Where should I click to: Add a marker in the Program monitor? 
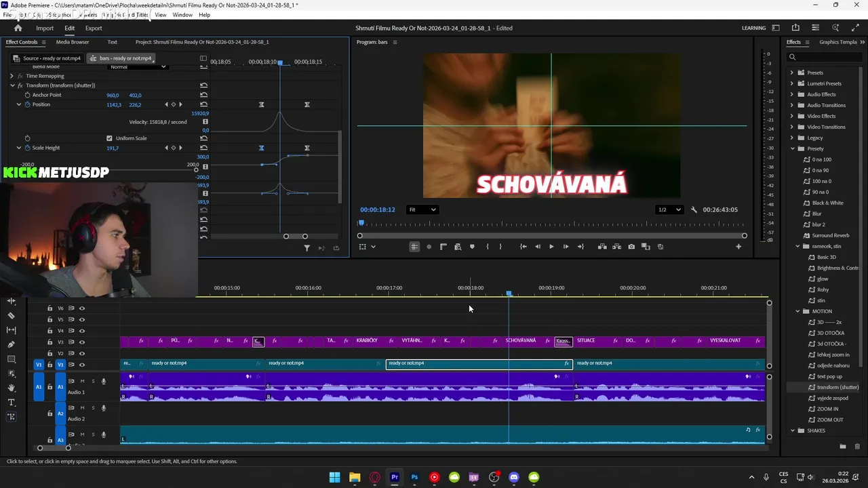pos(472,247)
